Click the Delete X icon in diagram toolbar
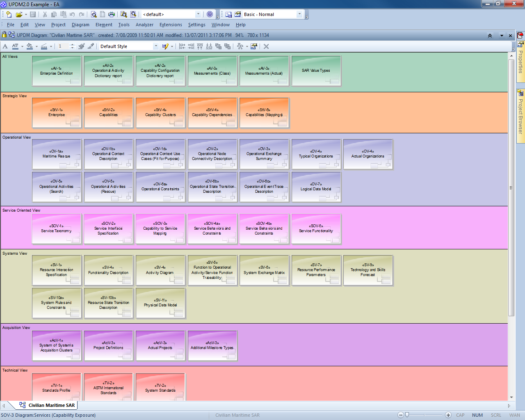The width and height of the screenshot is (525, 420). [266, 46]
